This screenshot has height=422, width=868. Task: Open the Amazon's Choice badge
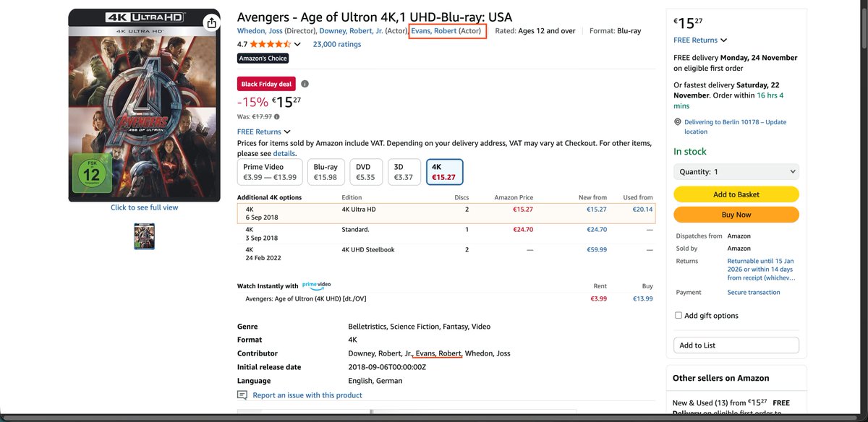point(263,59)
